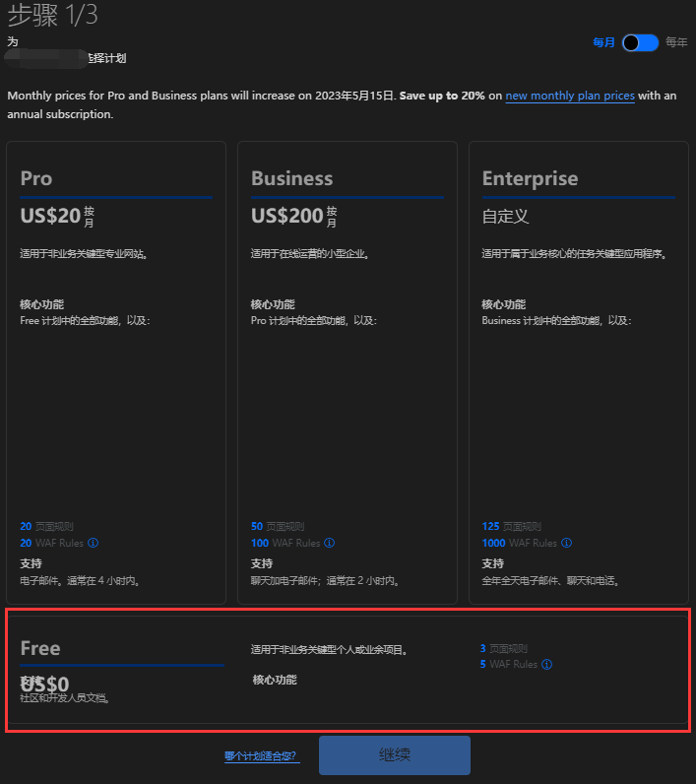
Task: Click info icon beside 5 WAF Rules
Action: click(x=546, y=665)
